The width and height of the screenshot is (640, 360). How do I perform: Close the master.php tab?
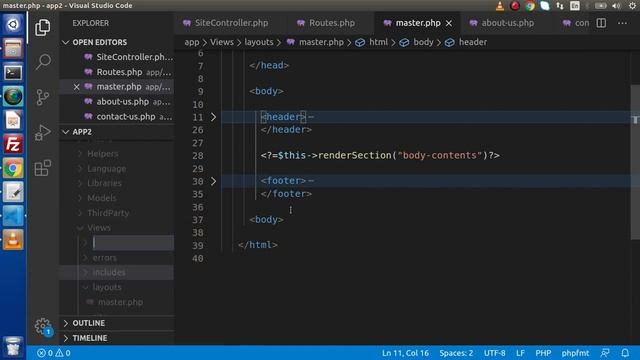coord(449,23)
